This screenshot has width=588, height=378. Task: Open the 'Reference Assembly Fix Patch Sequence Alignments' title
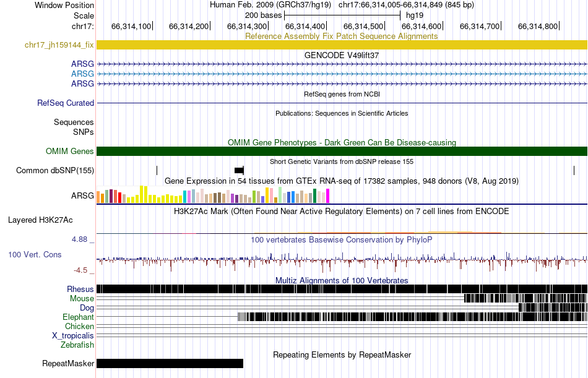341,36
